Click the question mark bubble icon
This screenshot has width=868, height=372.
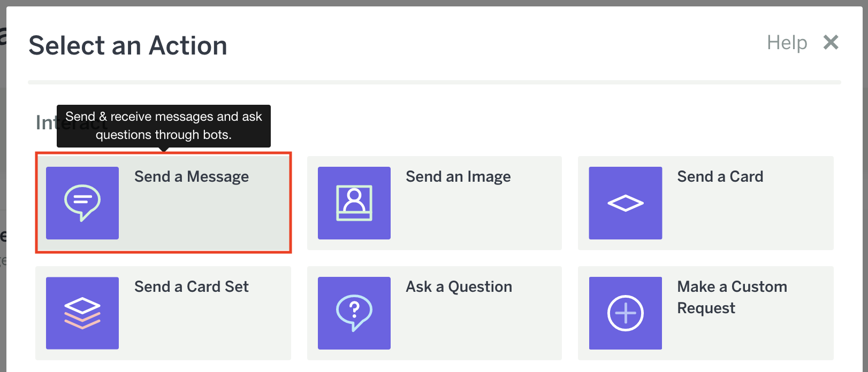[354, 313]
